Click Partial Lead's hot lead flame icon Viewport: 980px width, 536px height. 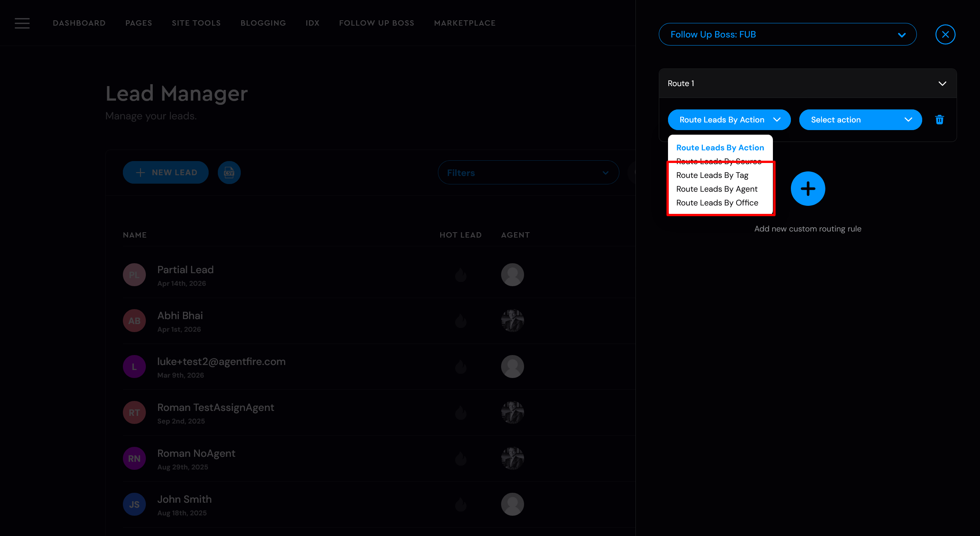pyautogui.click(x=461, y=275)
